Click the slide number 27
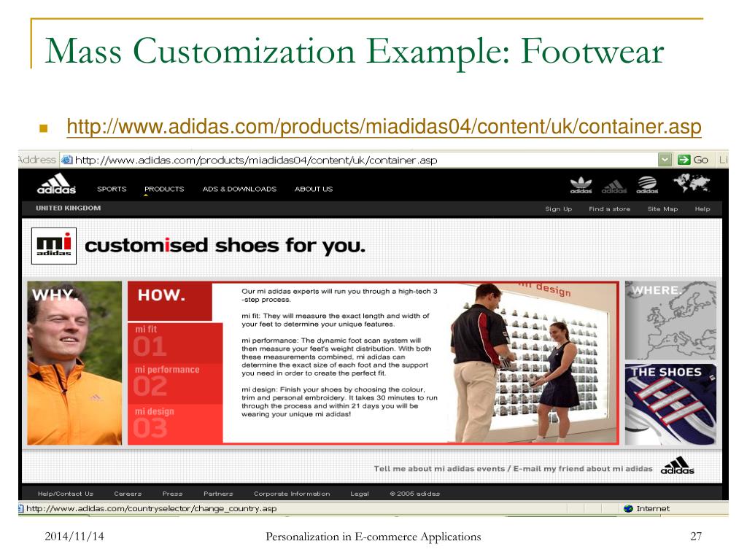Screen dimensions: 747x560 pyautogui.click(x=695, y=537)
